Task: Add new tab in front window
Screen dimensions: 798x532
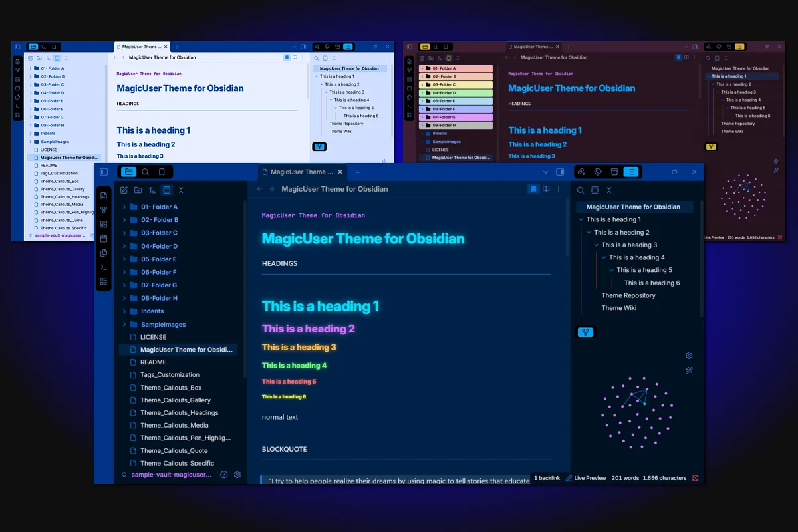Action: point(358,172)
